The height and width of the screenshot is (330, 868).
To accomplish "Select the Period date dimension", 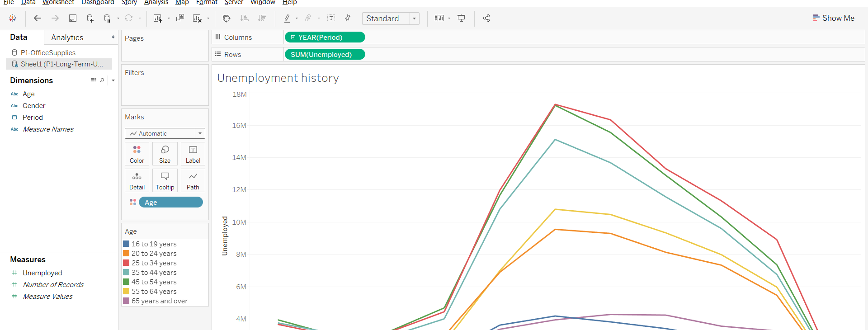I will tap(33, 118).
